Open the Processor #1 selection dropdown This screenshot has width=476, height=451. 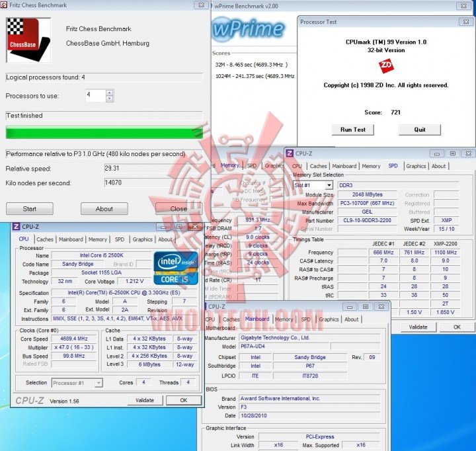pos(99,383)
